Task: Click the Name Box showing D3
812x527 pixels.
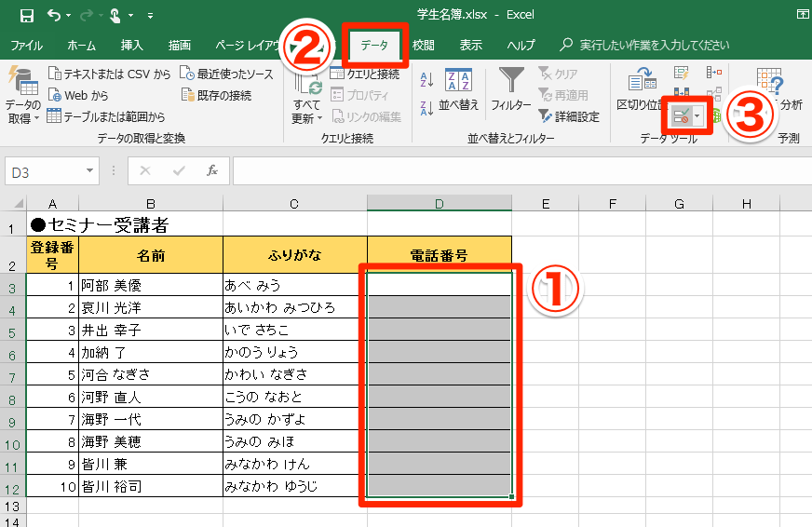Action: [46, 172]
